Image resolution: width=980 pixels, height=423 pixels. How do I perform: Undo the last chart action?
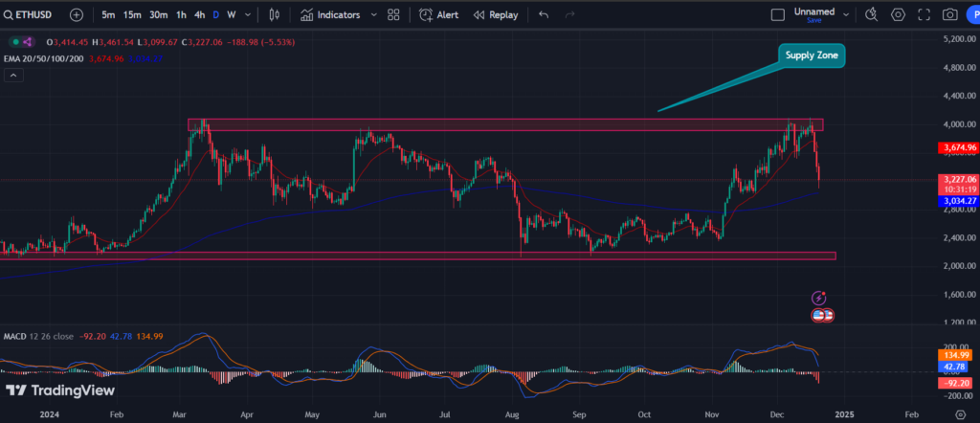click(544, 14)
